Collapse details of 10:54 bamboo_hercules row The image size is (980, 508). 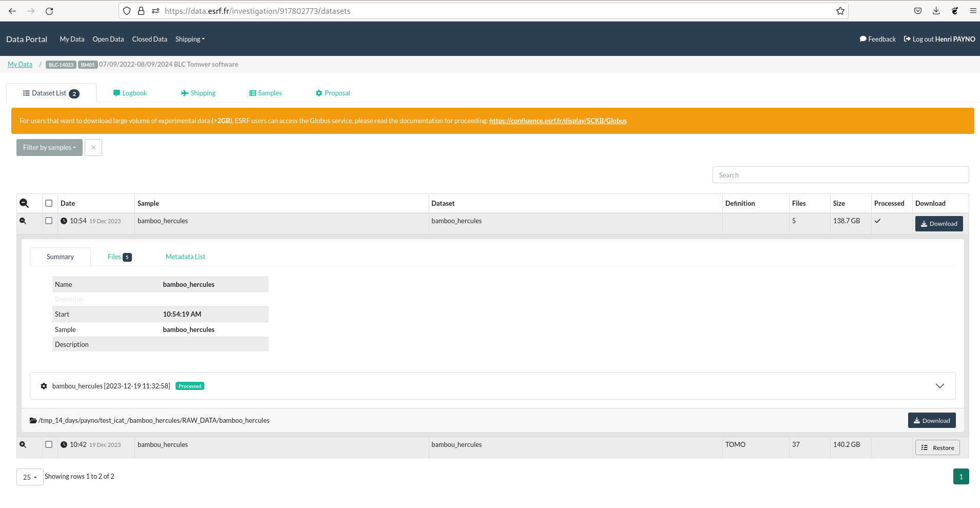click(x=23, y=221)
